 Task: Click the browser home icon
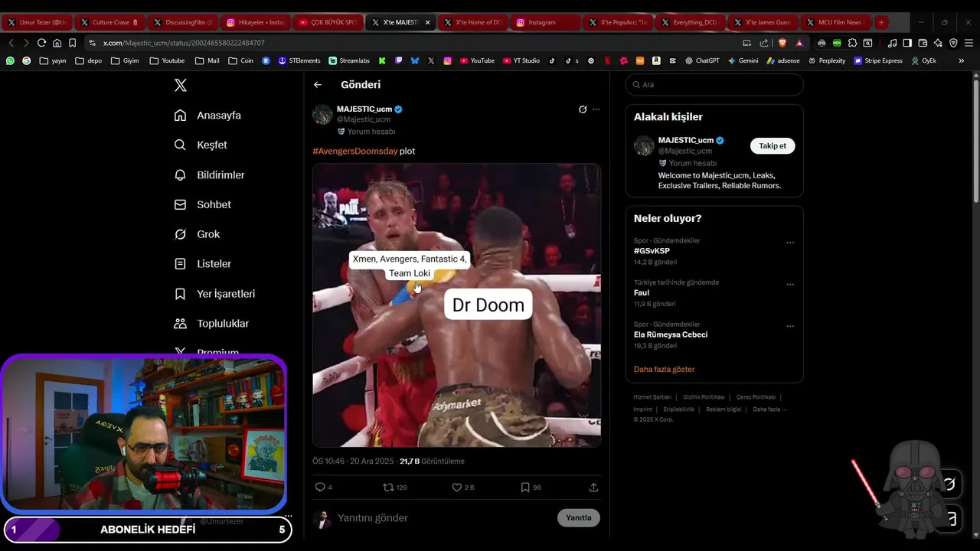57,43
